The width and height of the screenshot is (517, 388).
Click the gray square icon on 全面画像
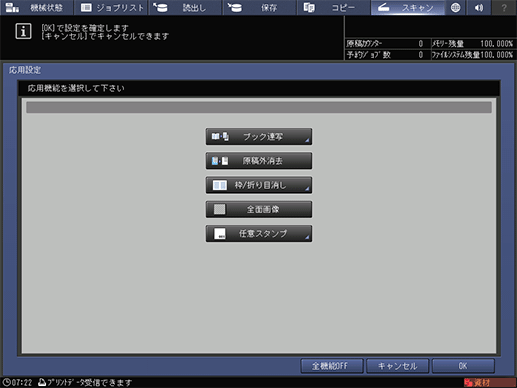click(x=219, y=209)
